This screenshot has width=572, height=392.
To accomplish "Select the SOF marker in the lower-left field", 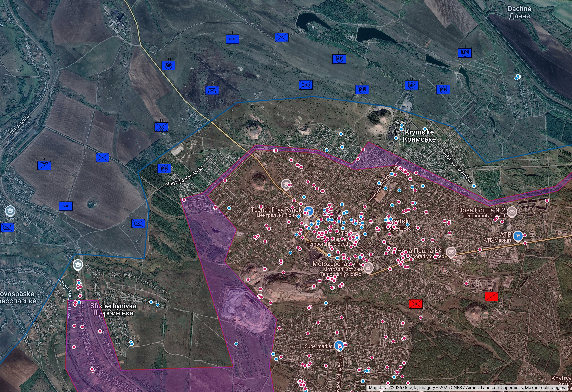I will [x=66, y=206].
